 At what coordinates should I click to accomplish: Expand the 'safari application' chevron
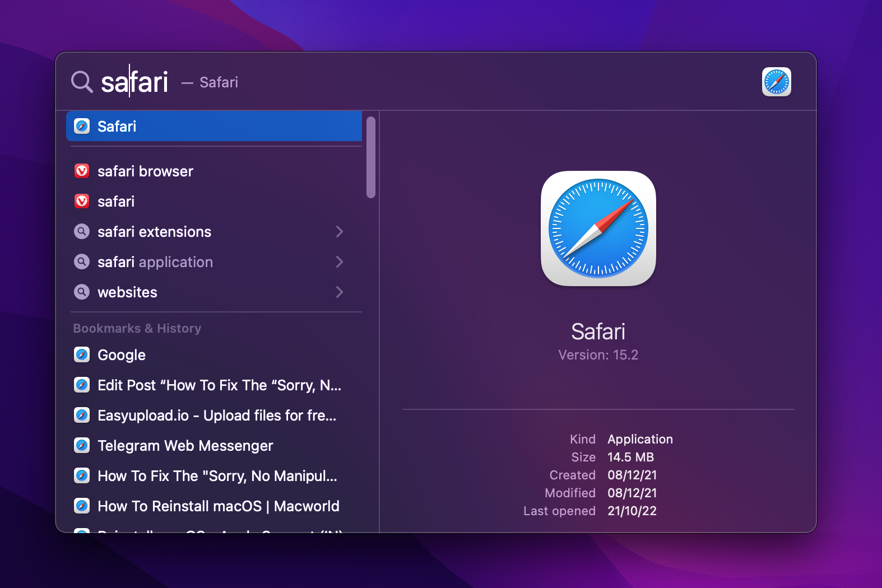coord(339,262)
